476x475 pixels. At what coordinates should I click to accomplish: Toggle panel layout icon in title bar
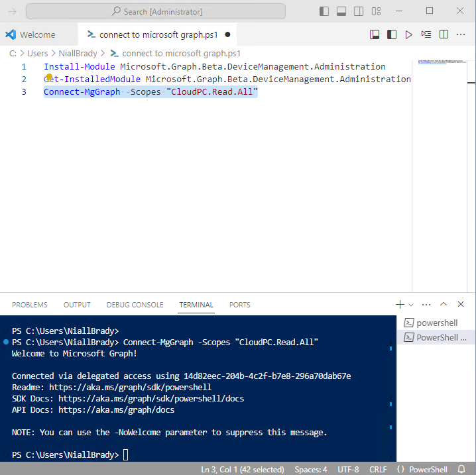pos(341,11)
